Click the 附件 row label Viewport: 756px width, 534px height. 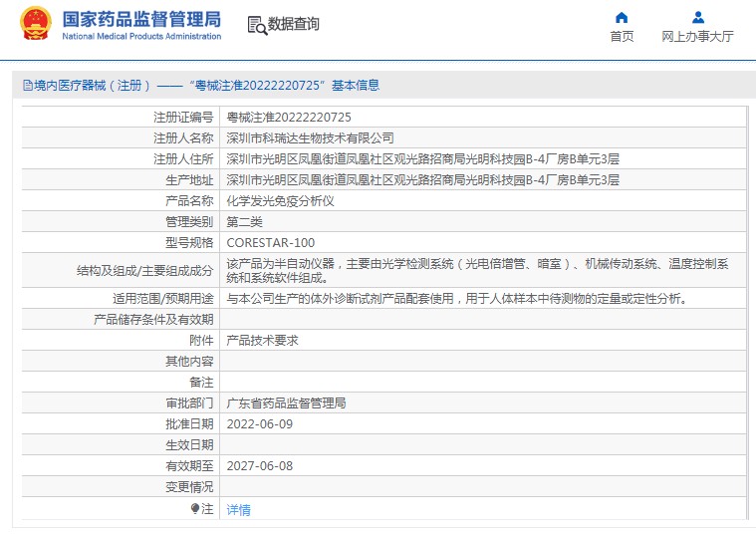(201, 341)
